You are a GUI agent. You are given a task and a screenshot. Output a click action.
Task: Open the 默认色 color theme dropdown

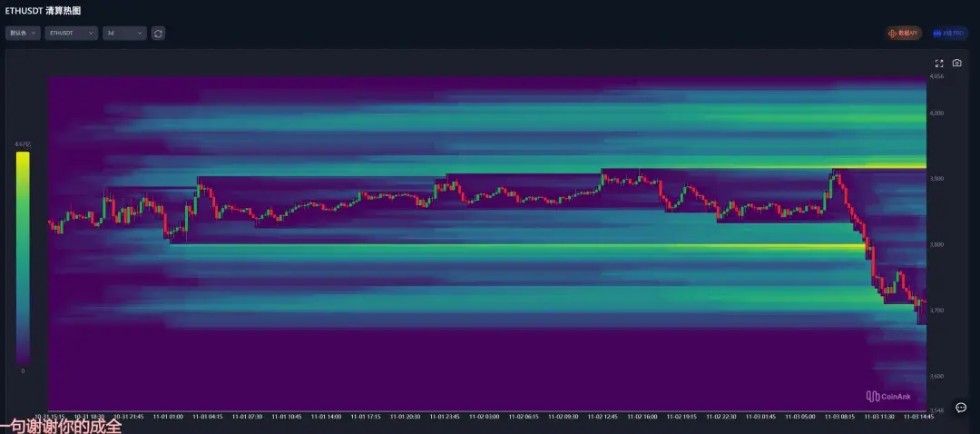tap(23, 34)
